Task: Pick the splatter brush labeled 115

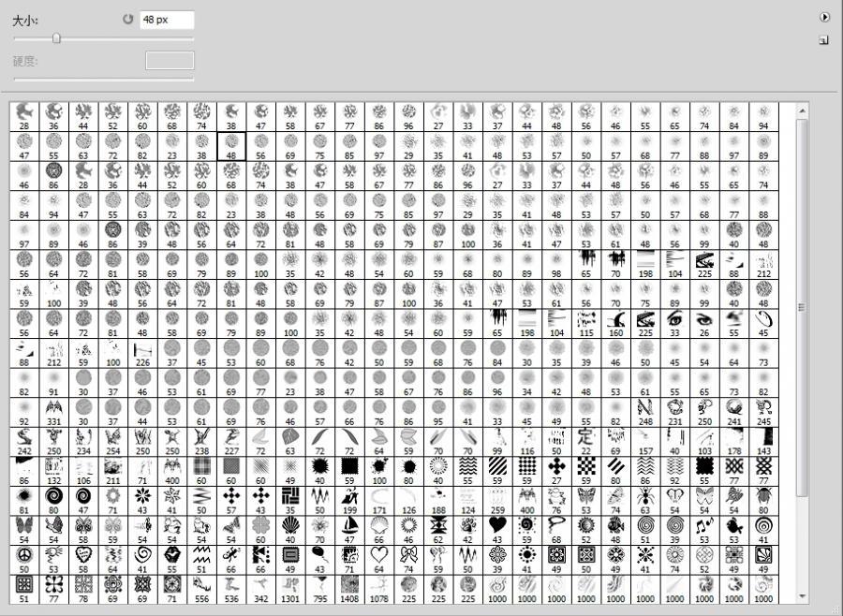Action: (x=586, y=324)
